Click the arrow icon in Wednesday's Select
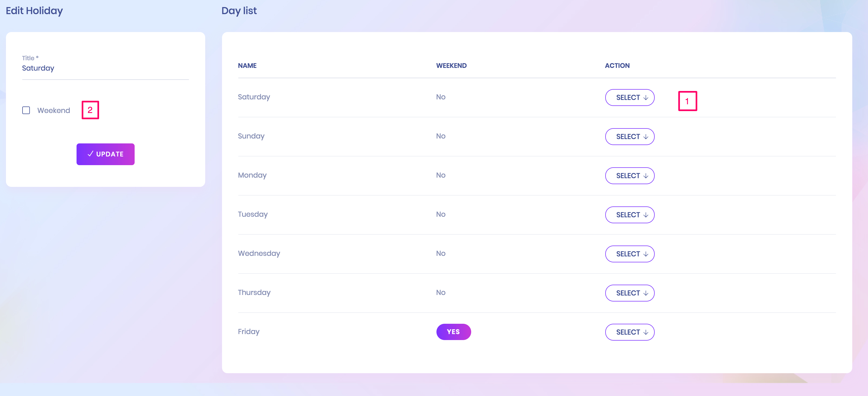 click(x=646, y=254)
